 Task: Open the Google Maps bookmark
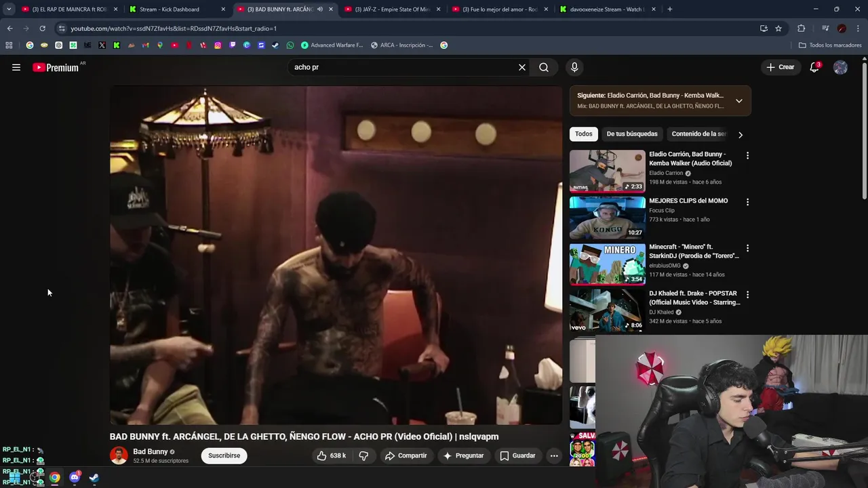click(160, 45)
